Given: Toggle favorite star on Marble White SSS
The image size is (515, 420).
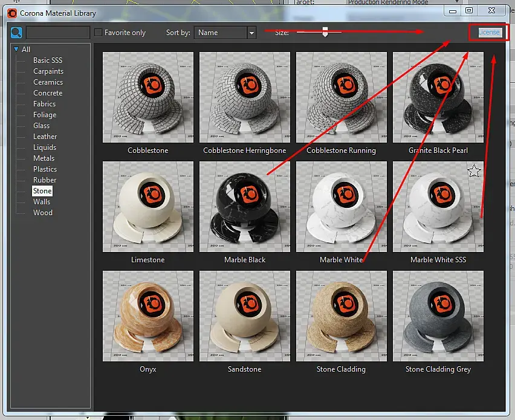Looking at the screenshot, I should (474, 171).
